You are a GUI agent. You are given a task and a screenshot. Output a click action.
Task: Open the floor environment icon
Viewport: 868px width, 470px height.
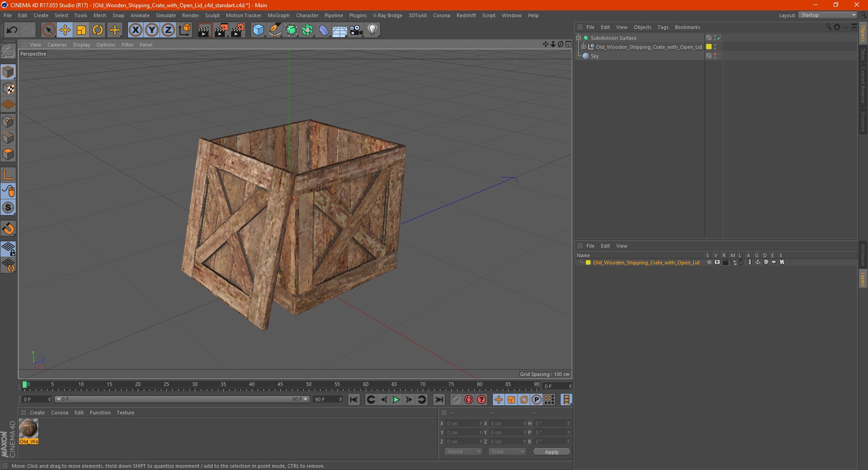(340, 30)
